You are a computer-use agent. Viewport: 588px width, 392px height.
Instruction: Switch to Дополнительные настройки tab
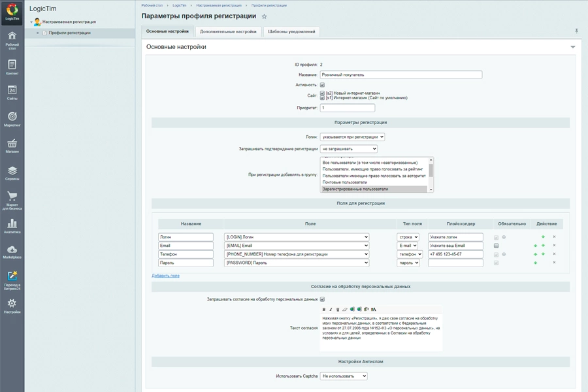(x=228, y=31)
